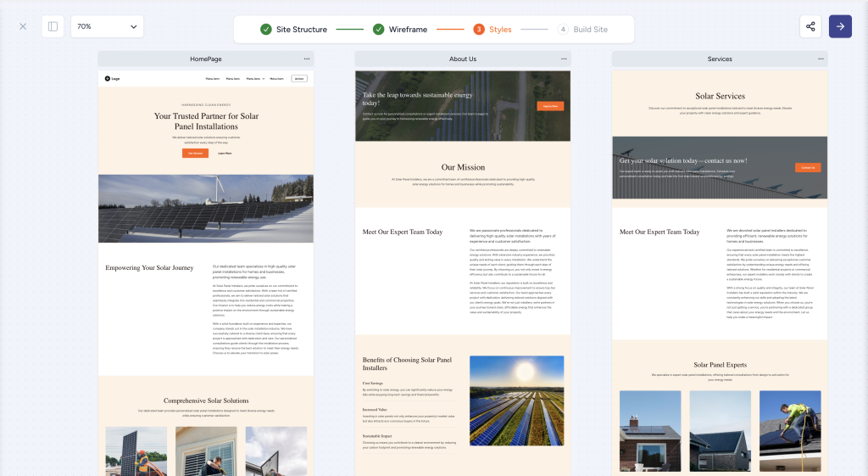Select the solar farm sunset image
The height and width of the screenshot is (476, 868).
517,400
